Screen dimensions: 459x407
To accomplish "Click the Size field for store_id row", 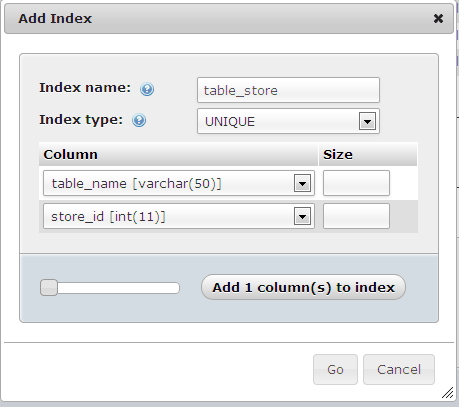I will [x=356, y=216].
